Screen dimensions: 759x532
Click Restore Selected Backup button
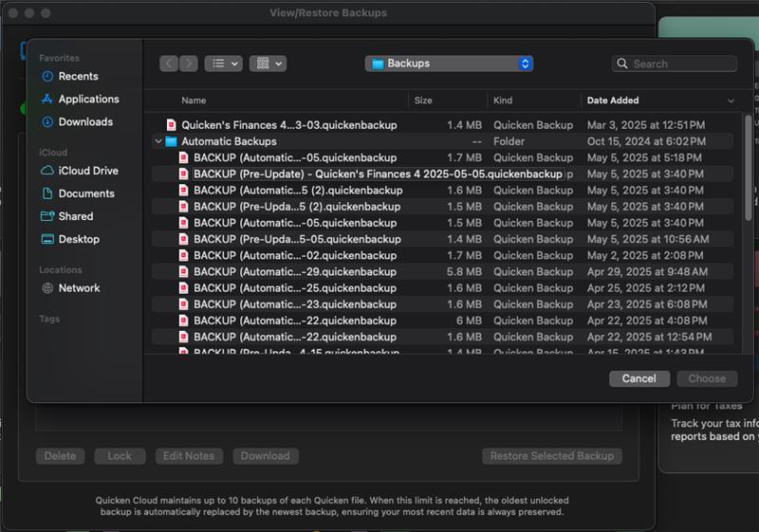552,456
